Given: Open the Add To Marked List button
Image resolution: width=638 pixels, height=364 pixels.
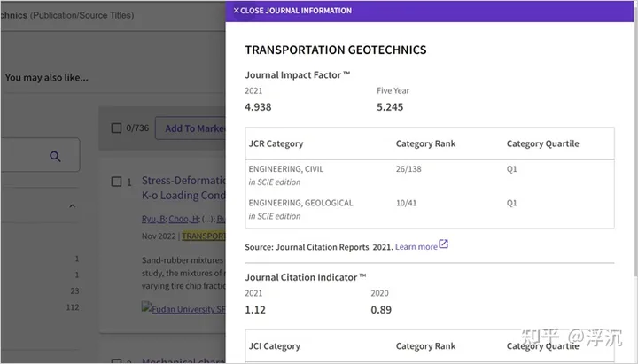Looking at the screenshot, I should pos(193,128).
